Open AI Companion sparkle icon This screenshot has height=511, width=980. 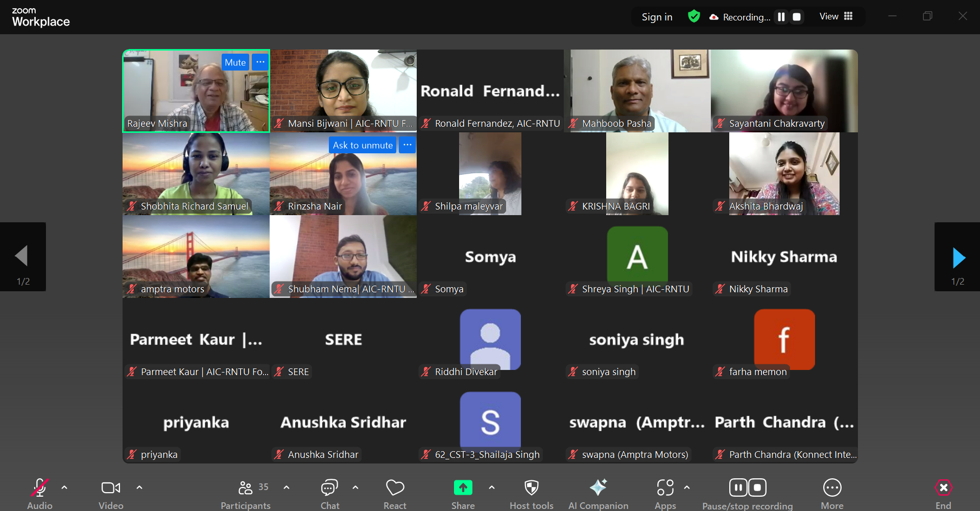click(x=598, y=488)
